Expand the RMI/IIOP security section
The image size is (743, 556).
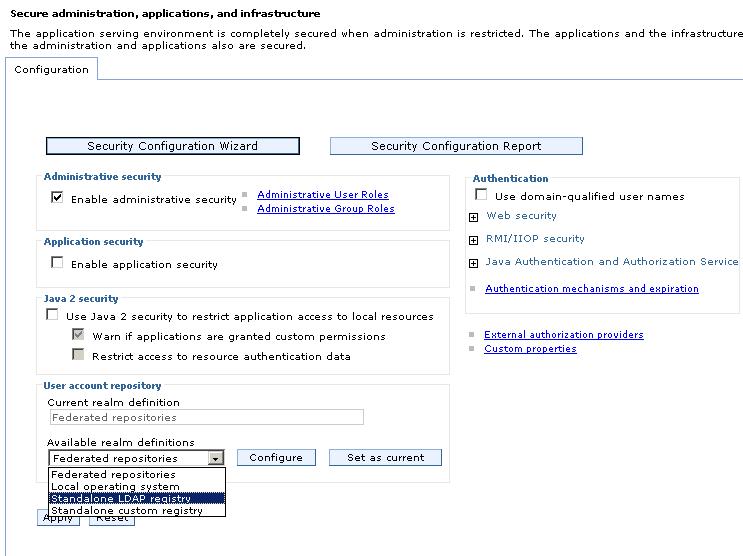473,240
